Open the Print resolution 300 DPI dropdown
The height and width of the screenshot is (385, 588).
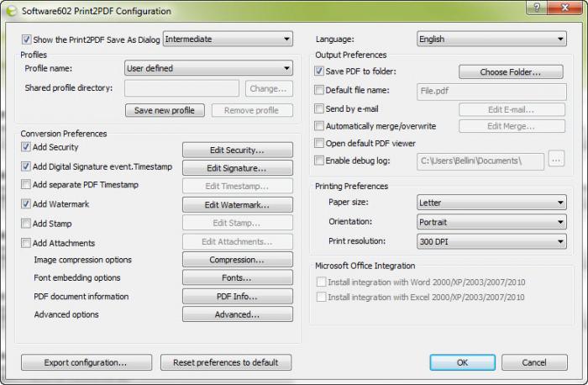tap(491, 241)
